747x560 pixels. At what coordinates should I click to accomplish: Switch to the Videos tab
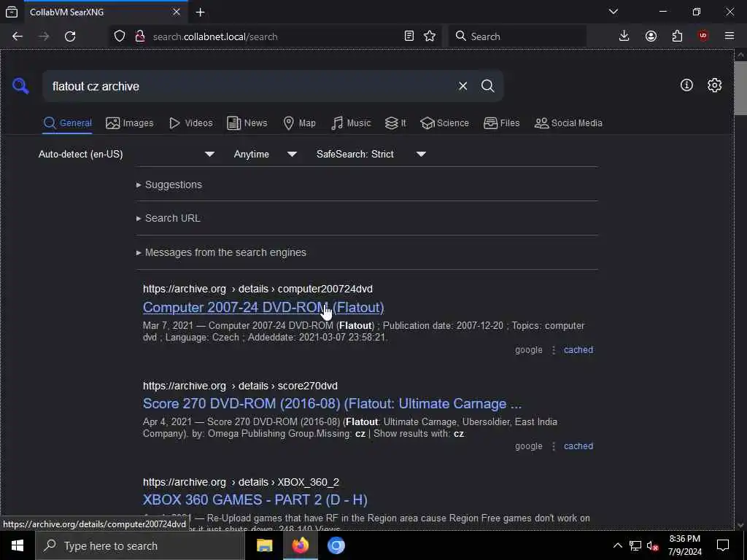[x=191, y=122]
